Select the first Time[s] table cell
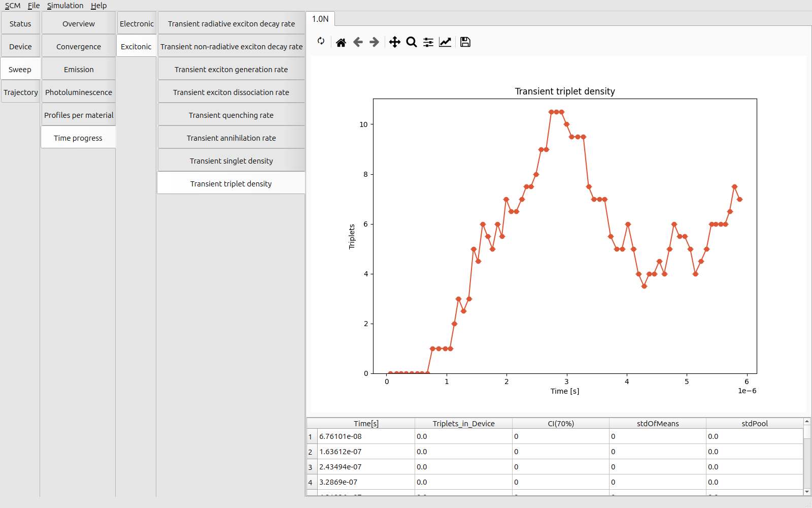Image resolution: width=812 pixels, height=508 pixels. point(365,436)
